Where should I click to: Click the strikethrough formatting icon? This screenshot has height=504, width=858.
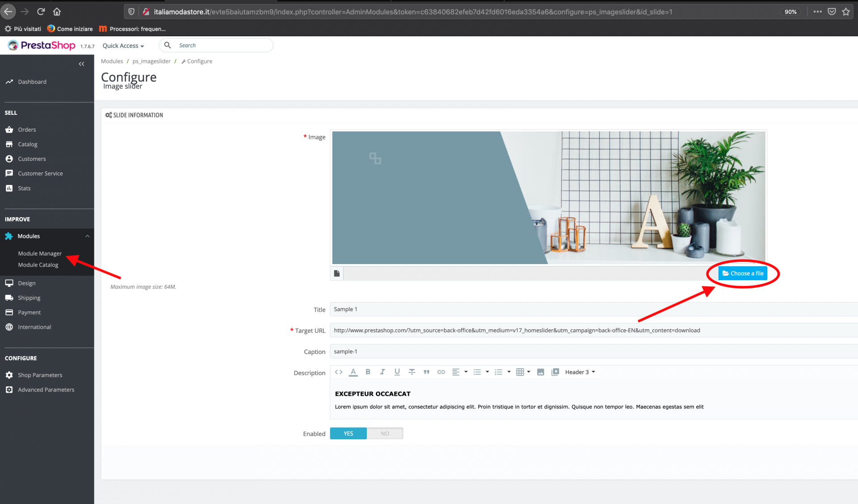[412, 372]
